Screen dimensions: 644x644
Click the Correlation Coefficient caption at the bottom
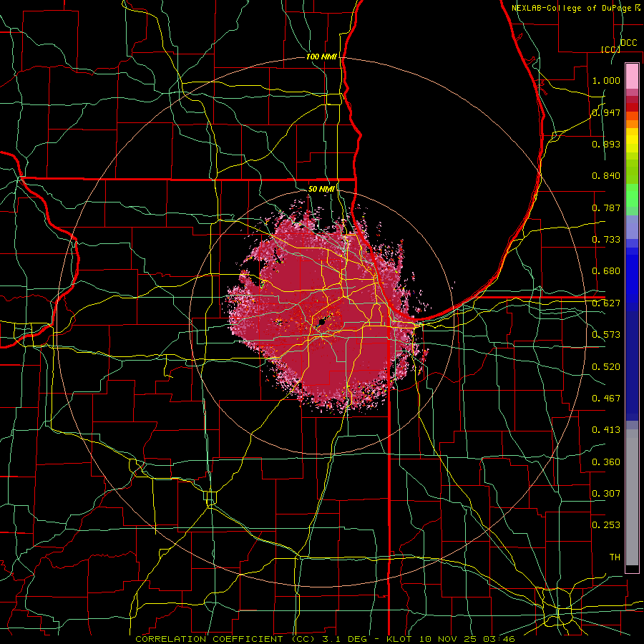[325, 639]
